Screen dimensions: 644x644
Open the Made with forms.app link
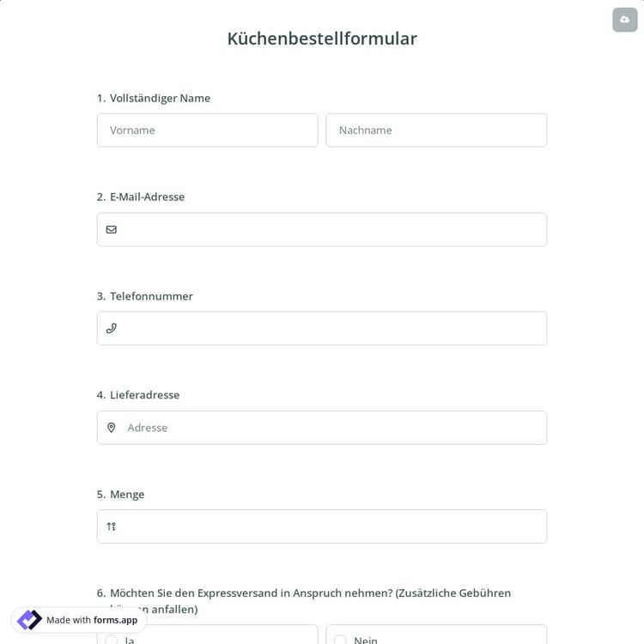tap(91, 620)
